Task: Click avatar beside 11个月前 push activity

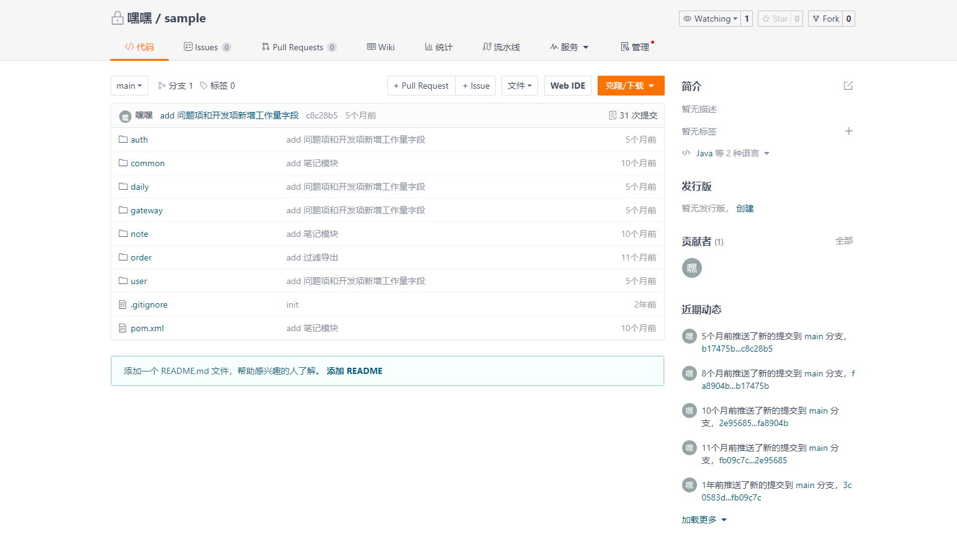Action: pyautogui.click(x=689, y=448)
